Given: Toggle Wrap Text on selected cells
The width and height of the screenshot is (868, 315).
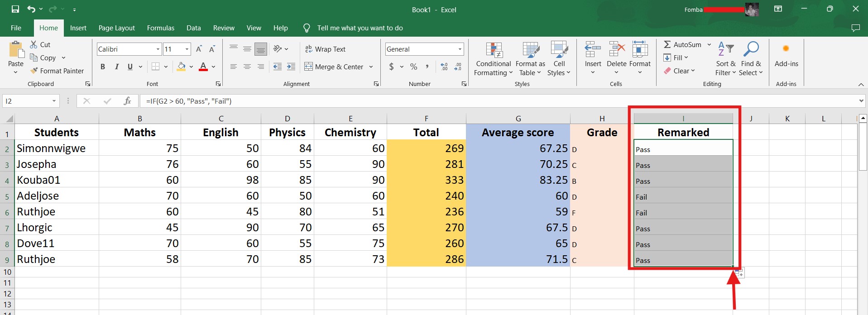Looking at the screenshot, I should (x=325, y=49).
